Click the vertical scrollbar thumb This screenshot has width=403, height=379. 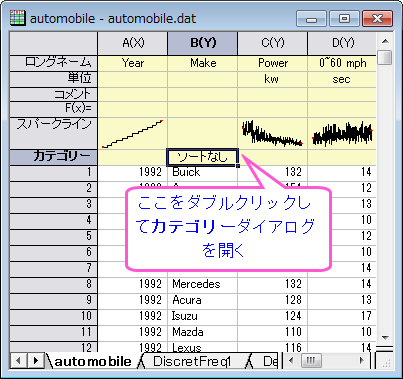(385, 57)
